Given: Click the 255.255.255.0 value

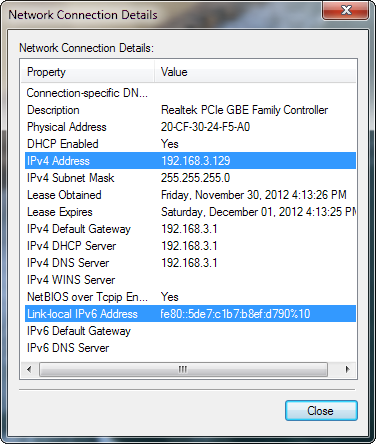Looking at the screenshot, I should 195,178.
